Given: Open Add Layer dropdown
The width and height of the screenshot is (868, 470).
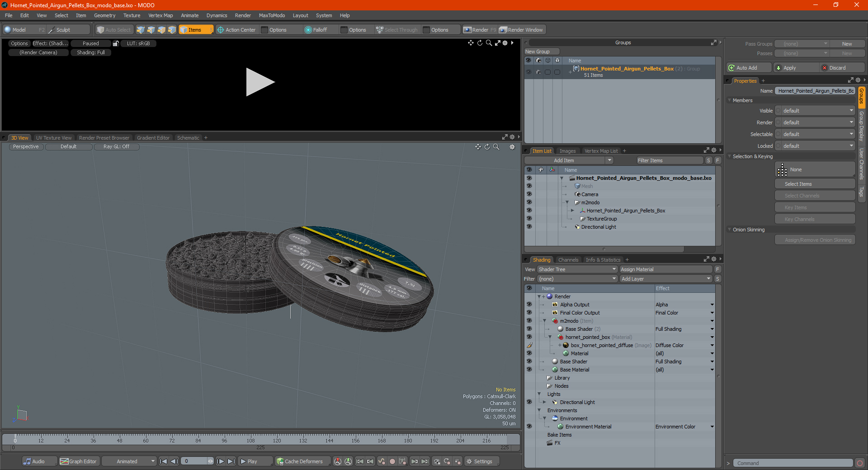Looking at the screenshot, I should [665, 279].
